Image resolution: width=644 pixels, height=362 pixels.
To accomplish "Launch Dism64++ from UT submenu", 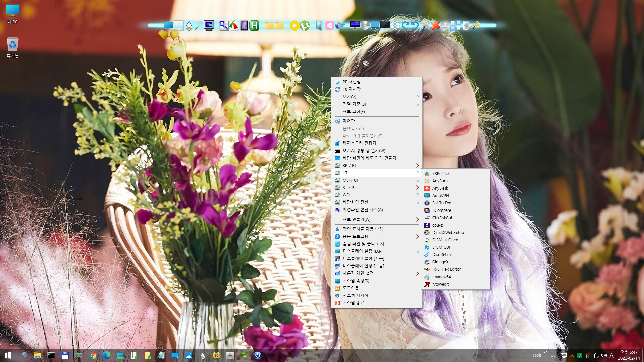I will point(455,254).
